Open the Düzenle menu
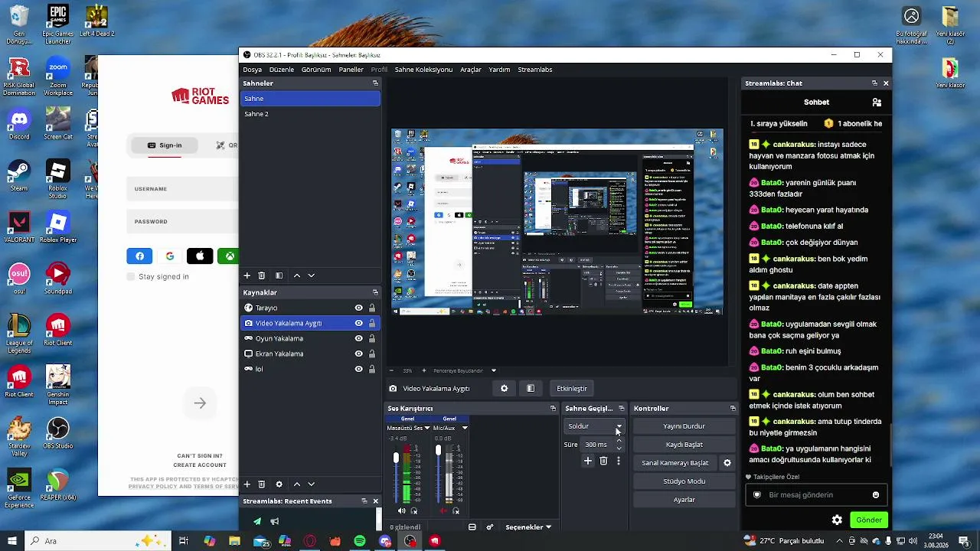Image resolution: width=980 pixels, height=551 pixels. tap(282, 70)
